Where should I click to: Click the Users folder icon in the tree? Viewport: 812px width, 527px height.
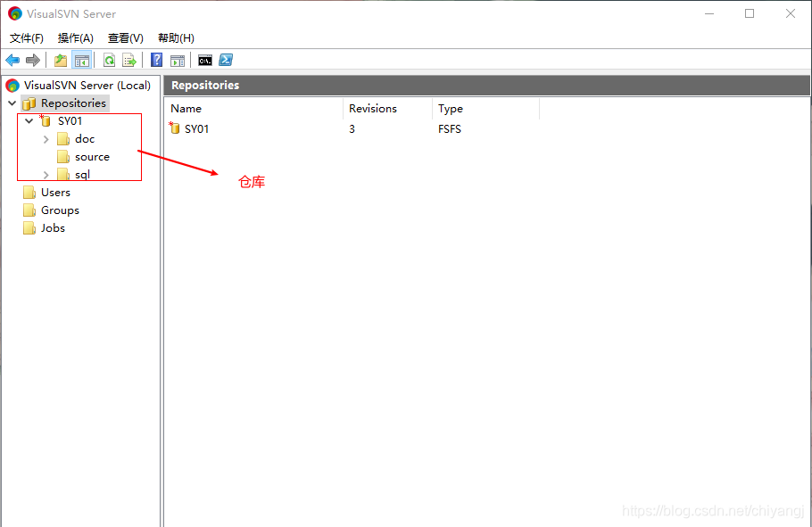click(x=29, y=193)
